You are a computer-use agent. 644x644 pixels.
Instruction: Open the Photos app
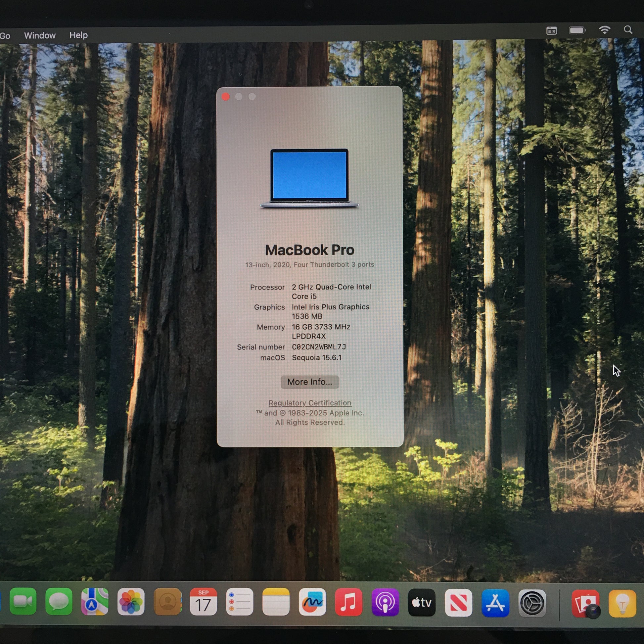coord(131,602)
